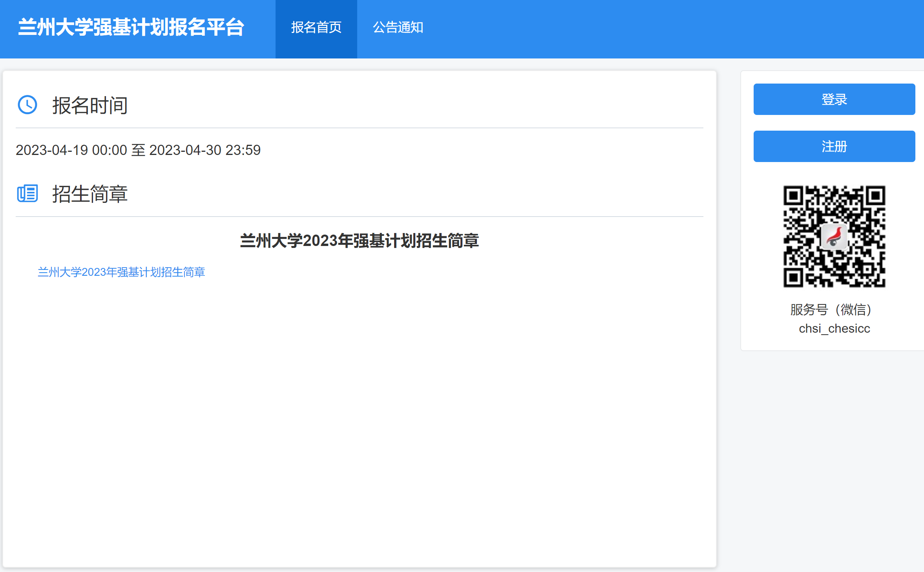Screen dimensions: 924x572
Task: Click the 服务号（微信）caption
Action: [x=831, y=310]
